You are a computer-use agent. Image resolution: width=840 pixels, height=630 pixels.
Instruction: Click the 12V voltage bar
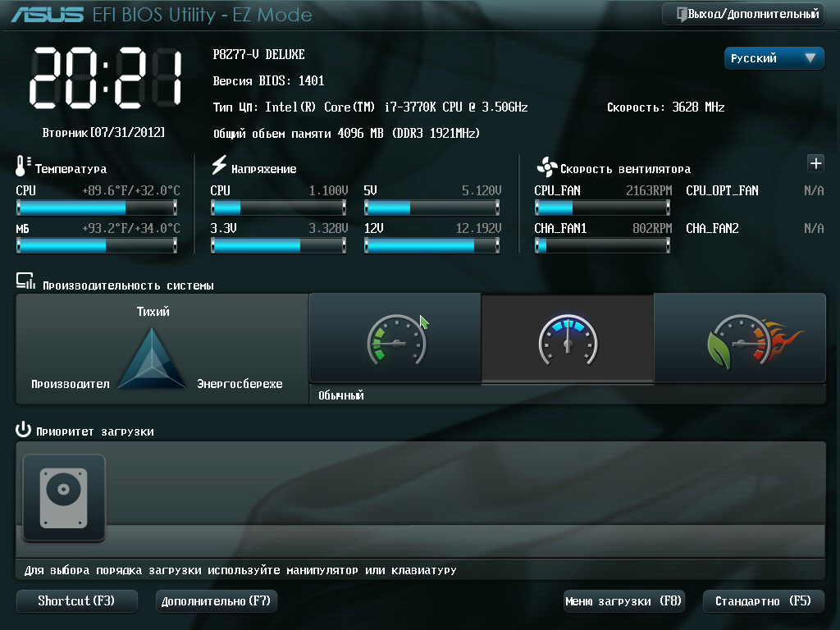[431, 245]
